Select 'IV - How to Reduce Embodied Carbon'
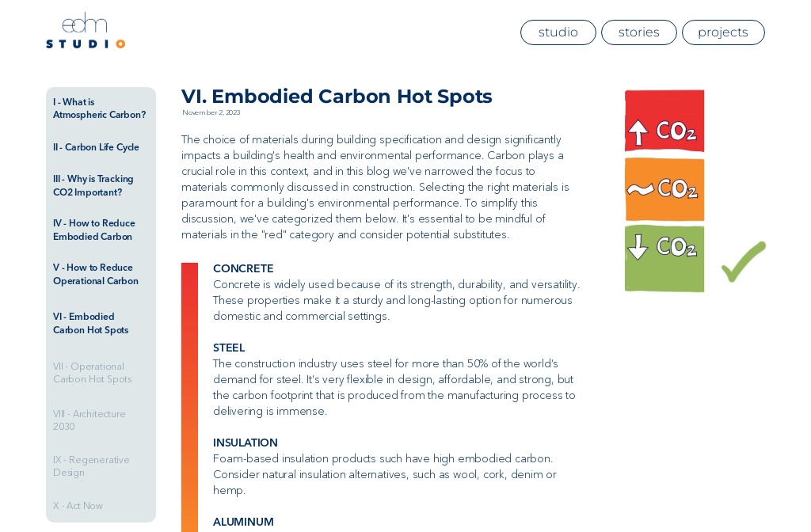Screen dimensions: 811x532 (94, 230)
